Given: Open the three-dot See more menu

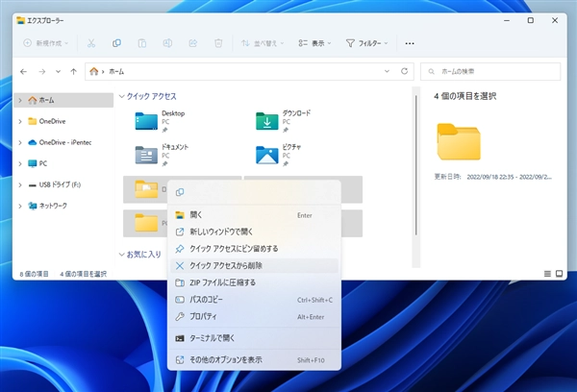Looking at the screenshot, I should point(410,43).
